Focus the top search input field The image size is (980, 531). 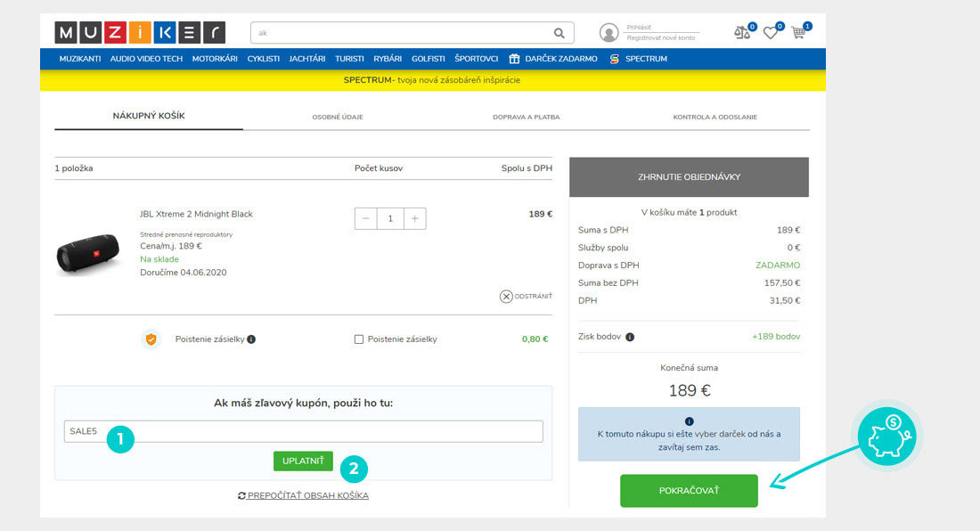(x=401, y=33)
